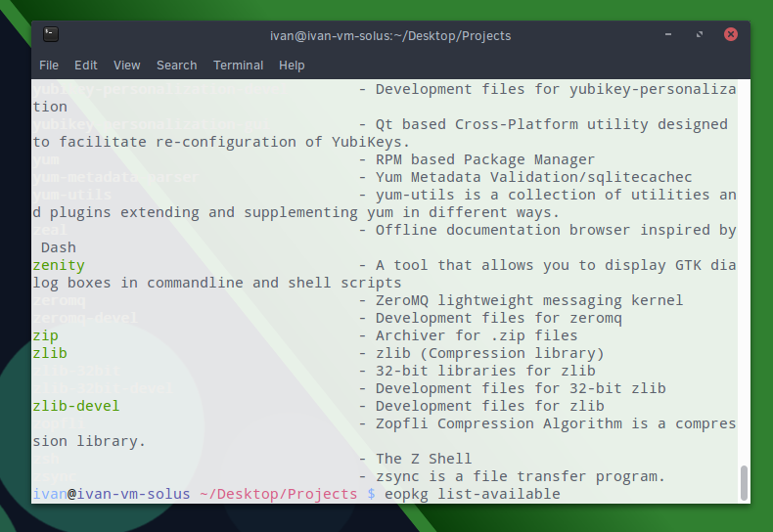Click the ivan@ivan-vm-solus prompt text

(x=112, y=494)
